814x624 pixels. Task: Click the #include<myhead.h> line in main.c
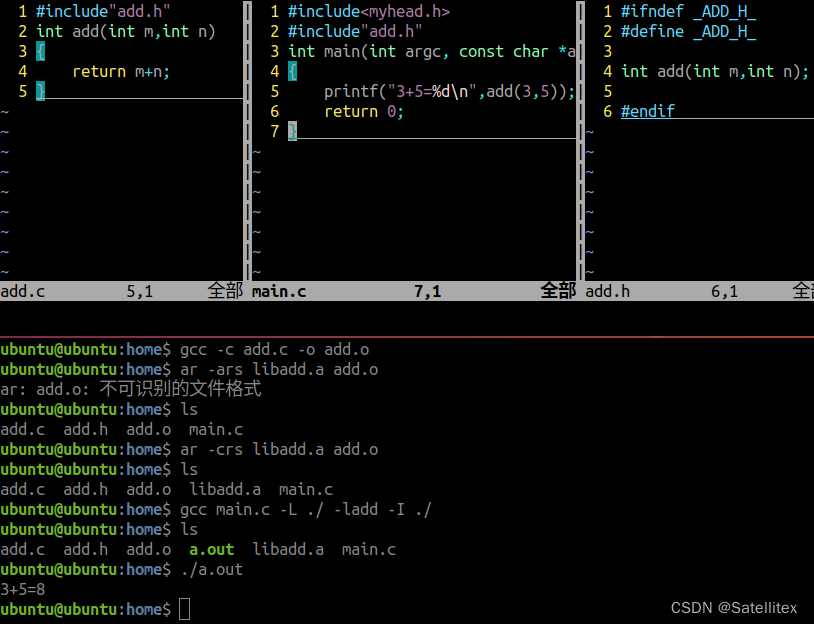coord(369,11)
